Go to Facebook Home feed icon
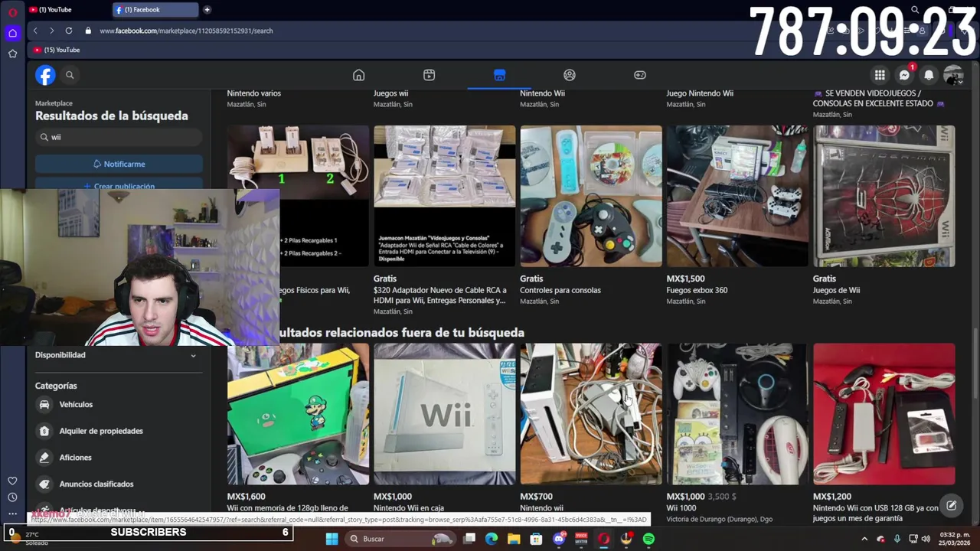 coord(358,75)
